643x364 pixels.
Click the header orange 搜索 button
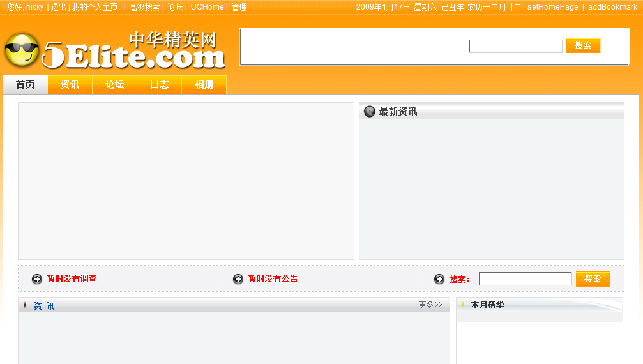[x=583, y=45]
